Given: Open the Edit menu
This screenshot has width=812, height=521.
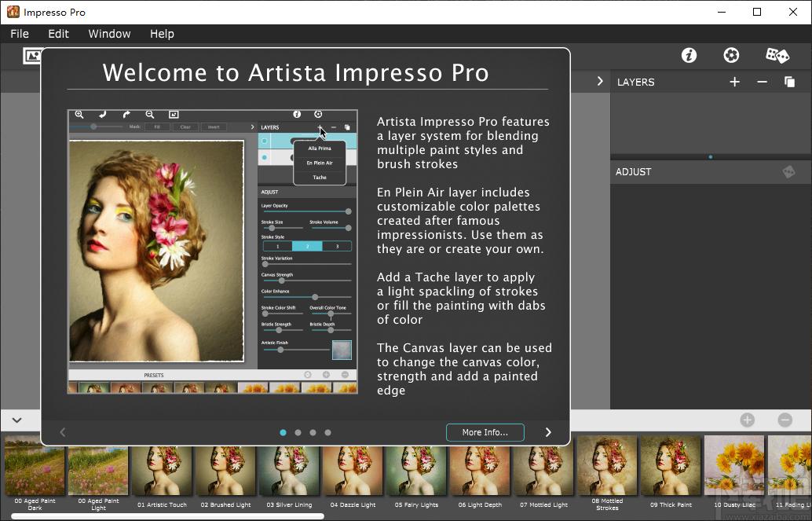Looking at the screenshot, I should pos(59,34).
